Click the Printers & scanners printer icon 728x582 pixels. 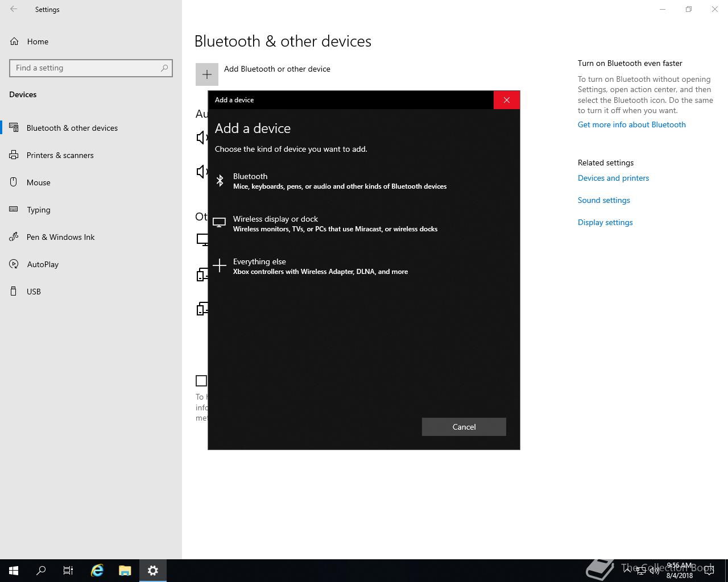(14, 155)
